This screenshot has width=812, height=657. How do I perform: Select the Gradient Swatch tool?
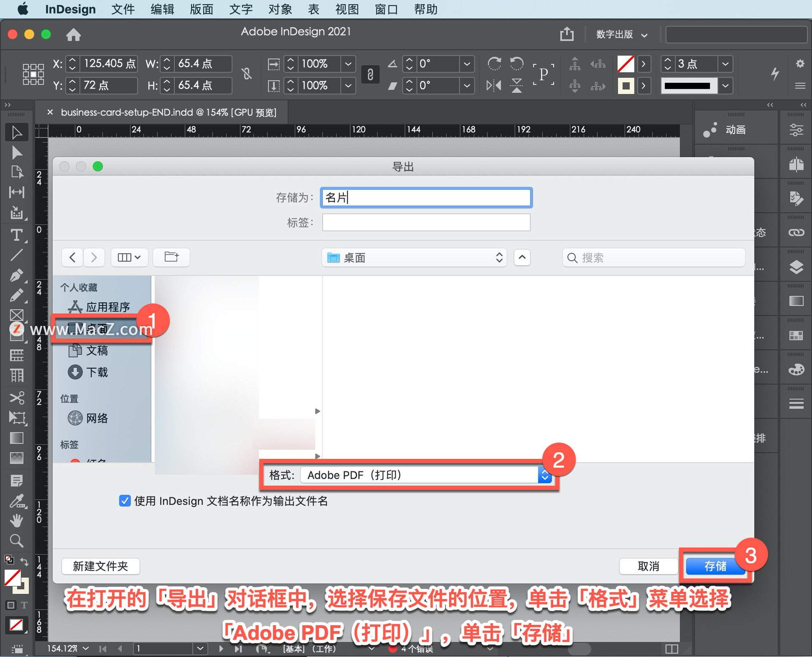click(16, 438)
